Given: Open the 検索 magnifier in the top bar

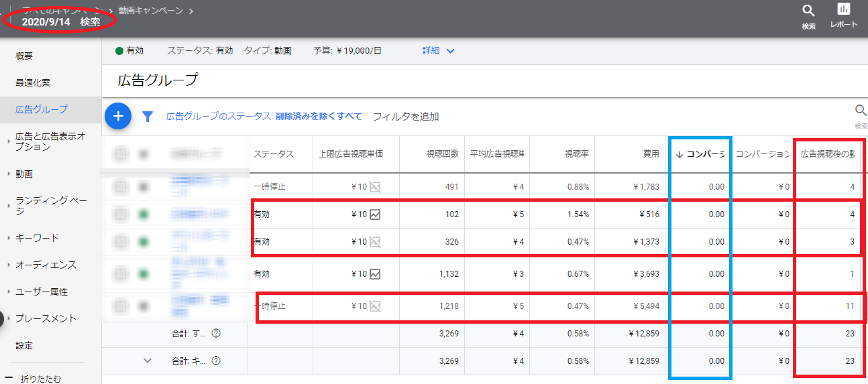Looking at the screenshot, I should pyautogui.click(x=808, y=11).
